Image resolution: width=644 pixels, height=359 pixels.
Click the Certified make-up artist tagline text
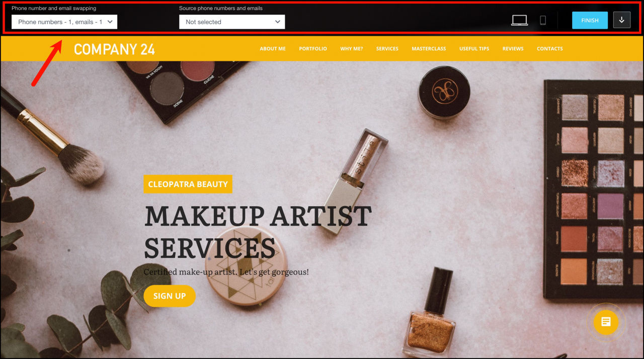pos(226,272)
